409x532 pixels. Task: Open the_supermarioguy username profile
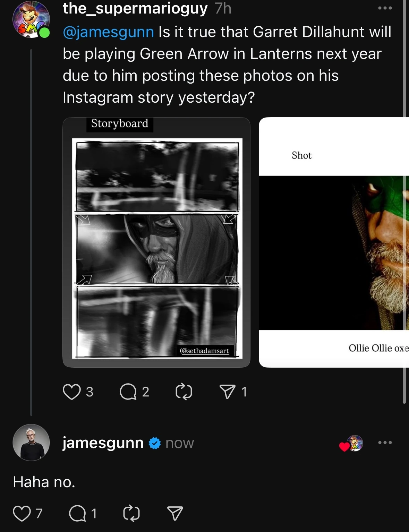pos(135,9)
